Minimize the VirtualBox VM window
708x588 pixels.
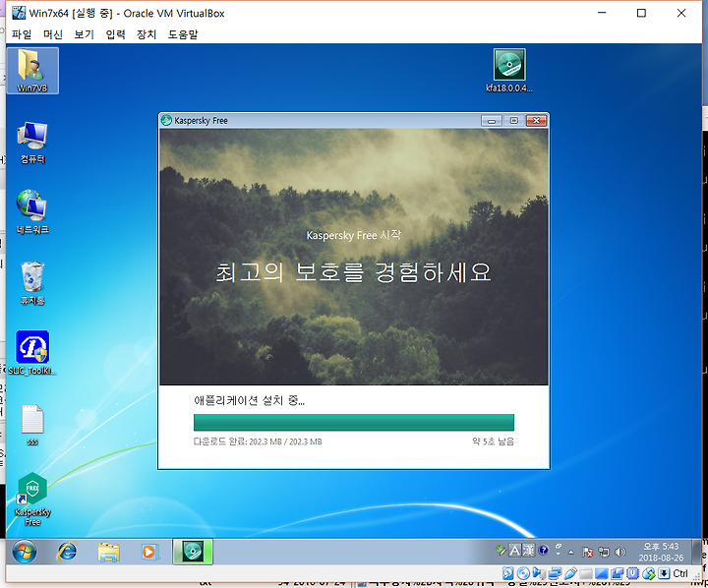click(x=602, y=13)
